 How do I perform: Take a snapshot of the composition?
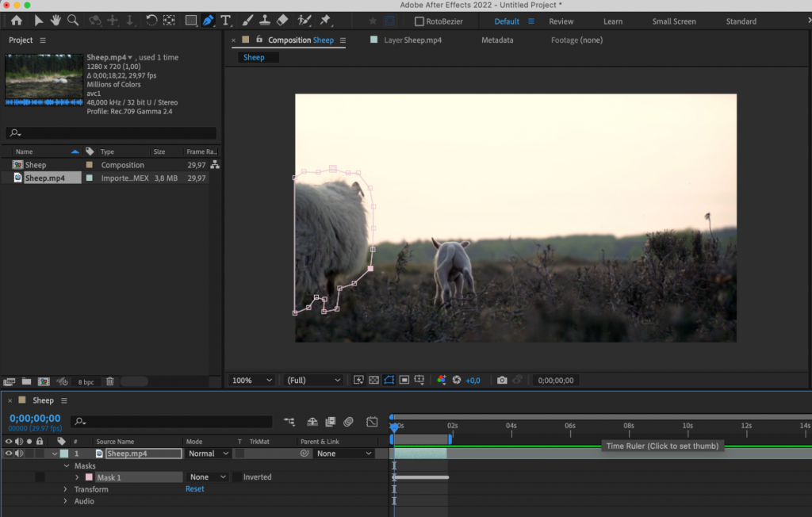pyautogui.click(x=502, y=380)
